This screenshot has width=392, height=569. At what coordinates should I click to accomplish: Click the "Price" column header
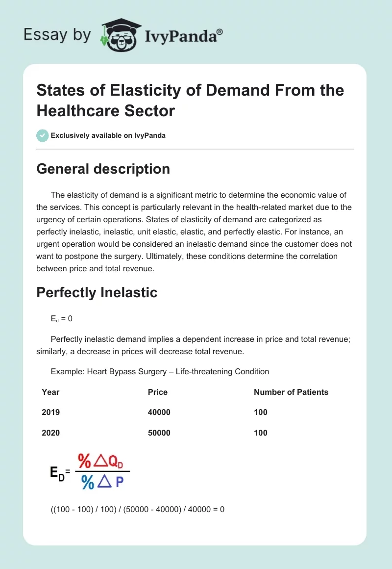coord(157,392)
